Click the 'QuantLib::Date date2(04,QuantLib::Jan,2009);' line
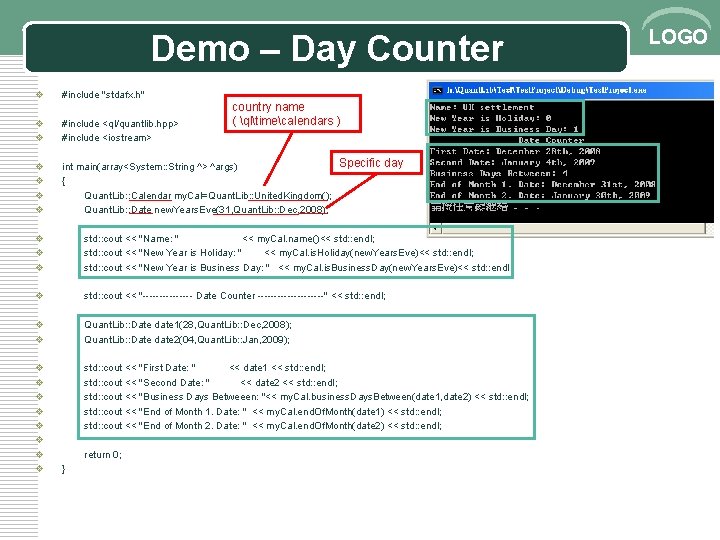 tap(186, 340)
